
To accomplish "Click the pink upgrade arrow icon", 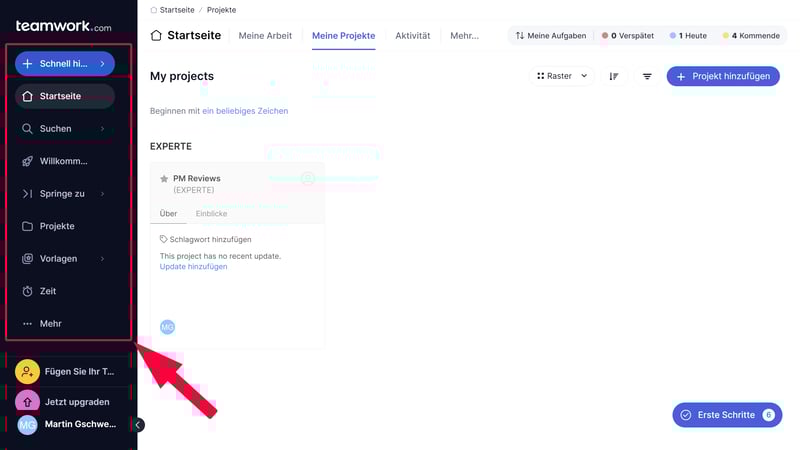I will (28, 402).
